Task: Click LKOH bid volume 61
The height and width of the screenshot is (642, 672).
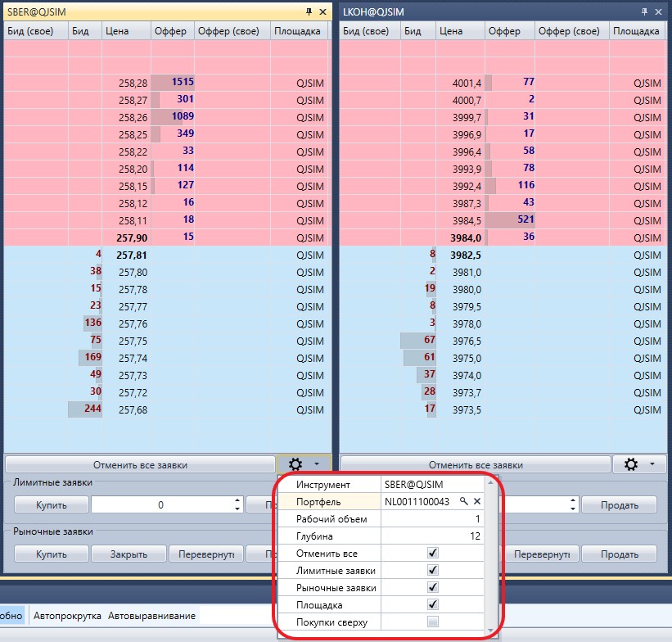Action: (430, 357)
